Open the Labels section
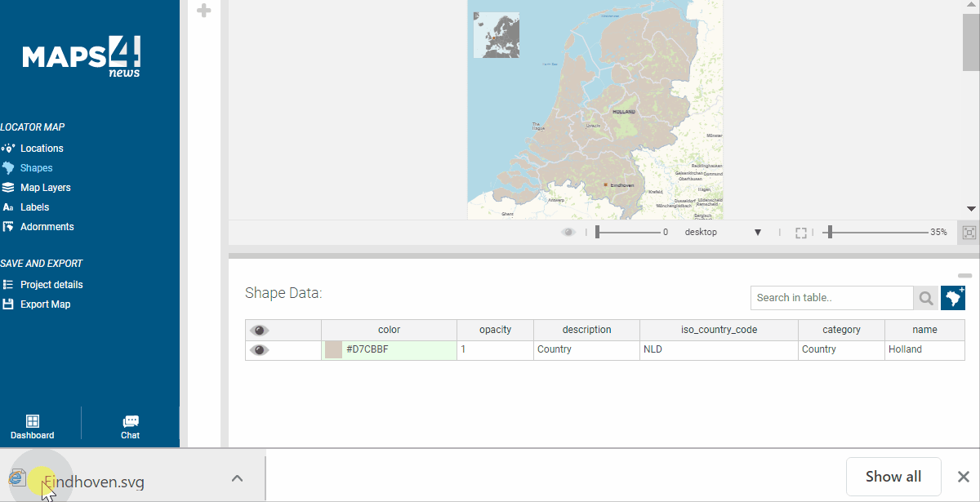 [35, 207]
